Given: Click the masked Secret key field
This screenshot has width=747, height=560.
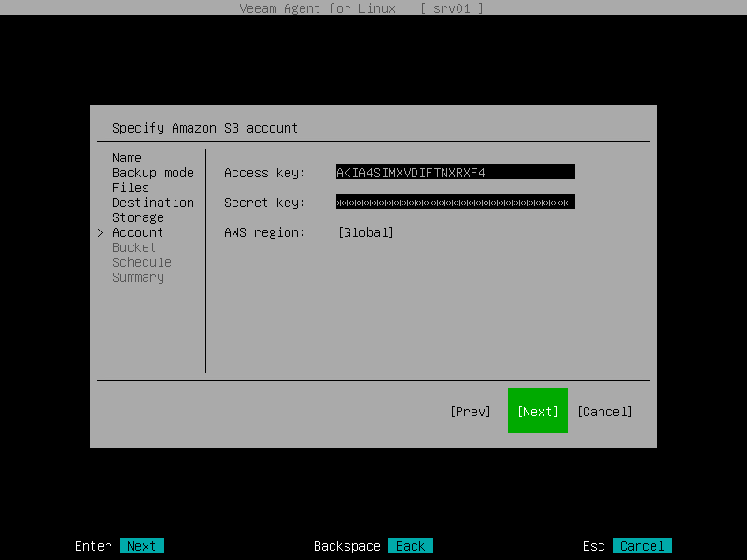Looking at the screenshot, I should pyautogui.click(x=455, y=202).
